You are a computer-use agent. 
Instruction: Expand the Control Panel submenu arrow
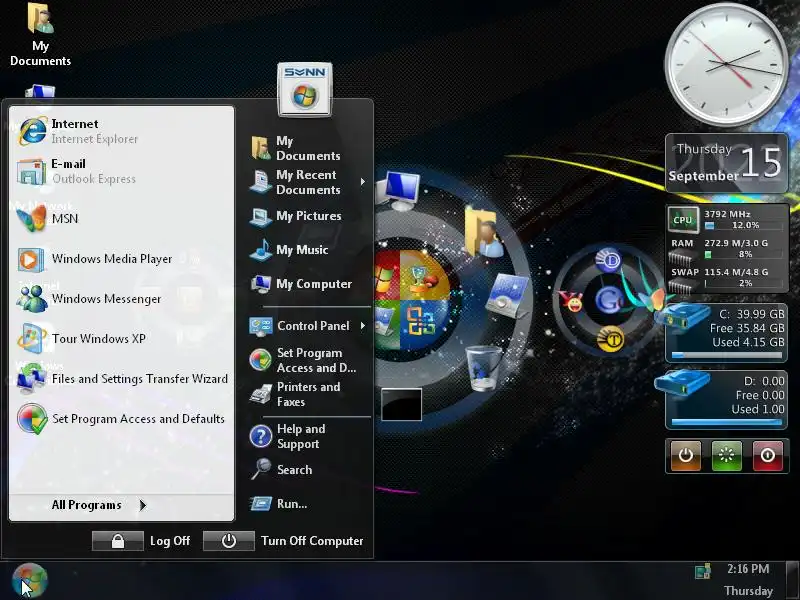[x=363, y=326]
